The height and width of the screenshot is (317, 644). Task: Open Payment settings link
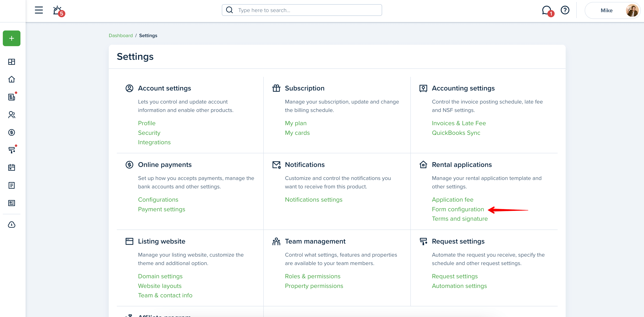click(x=162, y=209)
